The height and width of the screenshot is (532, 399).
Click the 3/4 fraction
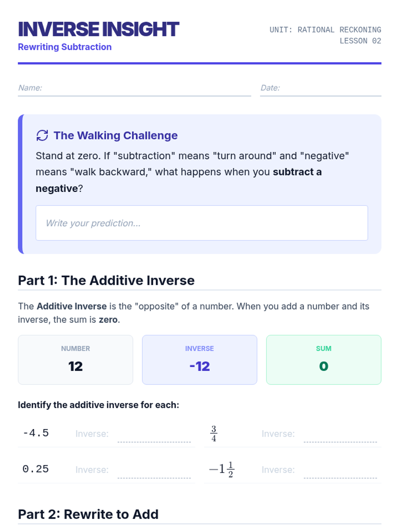213,434
